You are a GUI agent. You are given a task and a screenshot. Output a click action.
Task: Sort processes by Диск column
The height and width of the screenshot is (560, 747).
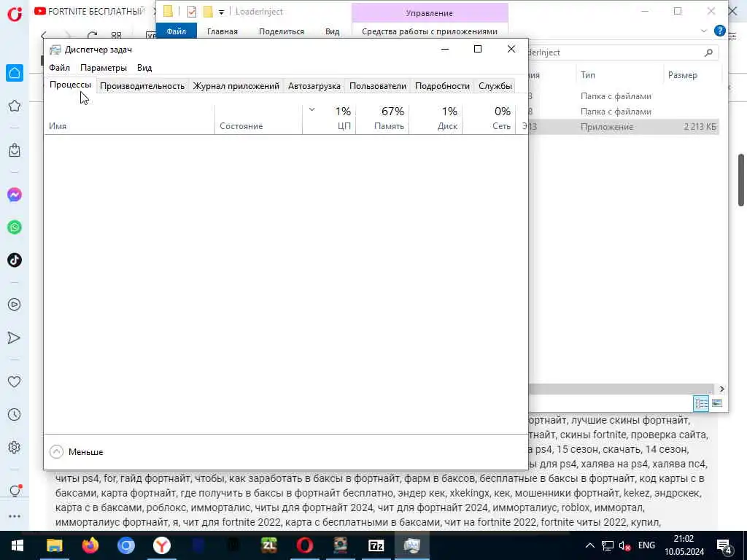click(436, 120)
